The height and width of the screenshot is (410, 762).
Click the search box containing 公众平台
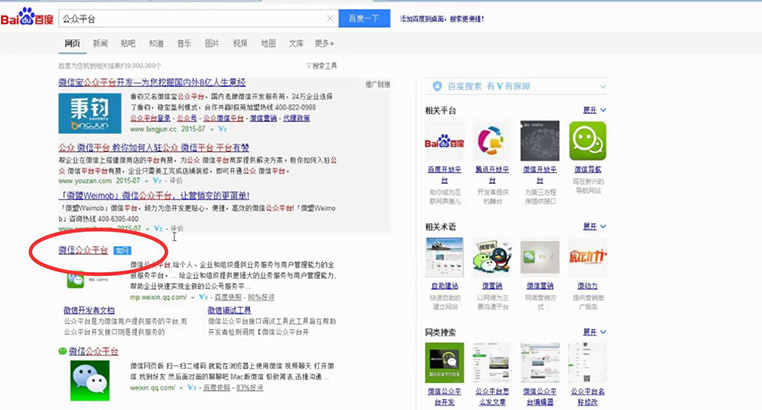(x=198, y=18)
